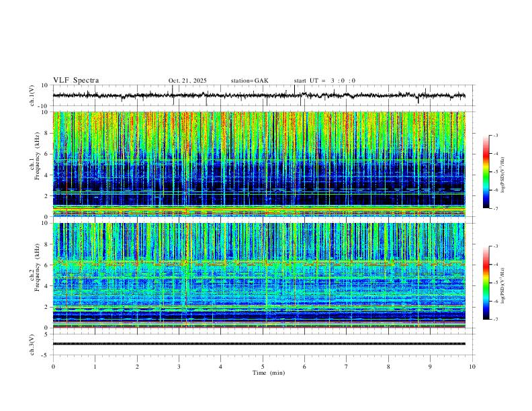
Task: Click the "-5" tick on ch.1 color bar
Action: coord(495,172)
